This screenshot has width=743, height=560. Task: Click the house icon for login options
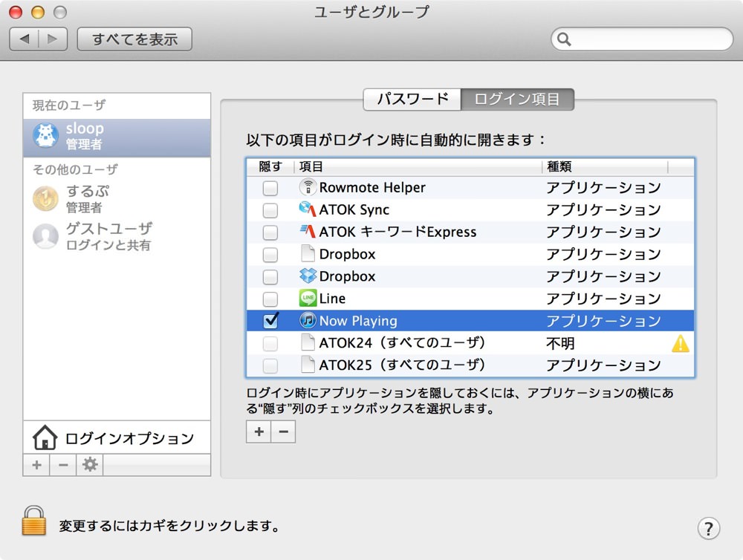(x=45, y=437)
